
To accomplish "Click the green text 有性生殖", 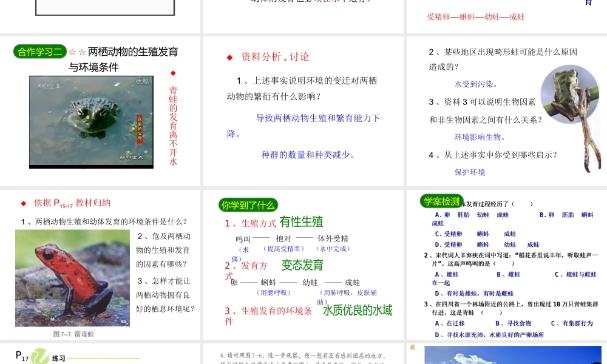I will 301,221.
